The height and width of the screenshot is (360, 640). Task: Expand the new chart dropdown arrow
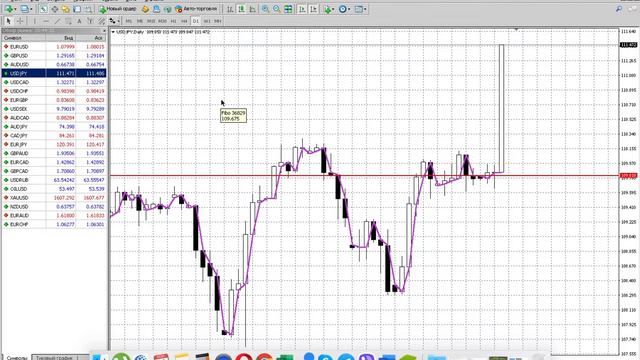point(16,9)
